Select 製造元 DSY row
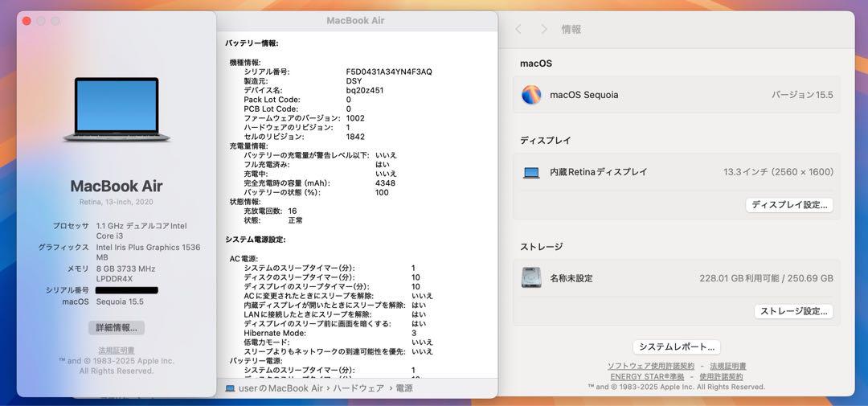The image size is (868, 406). [x=303, y=81]
